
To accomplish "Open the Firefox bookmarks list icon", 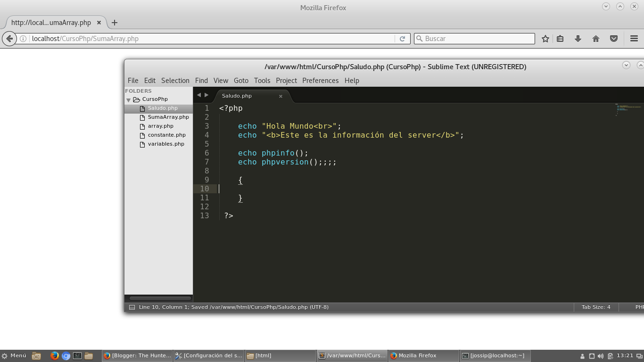I will [x=560, y=39].
